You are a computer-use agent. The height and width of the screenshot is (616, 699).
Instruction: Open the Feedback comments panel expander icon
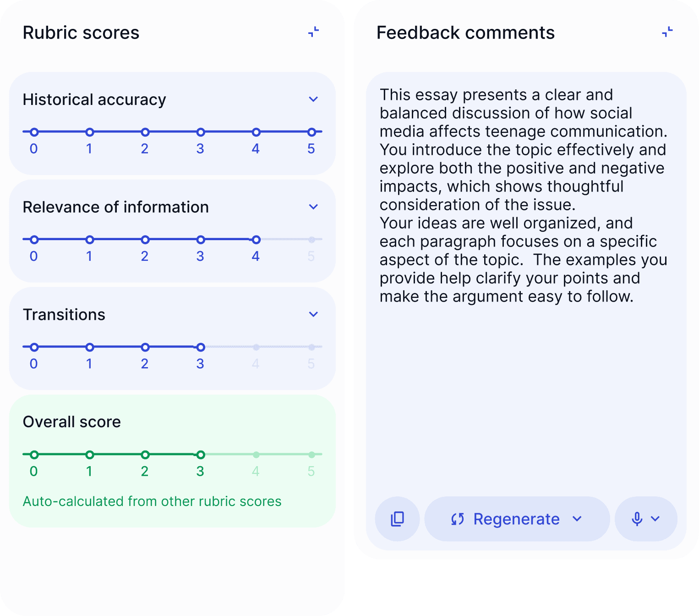tap(667, 32)
